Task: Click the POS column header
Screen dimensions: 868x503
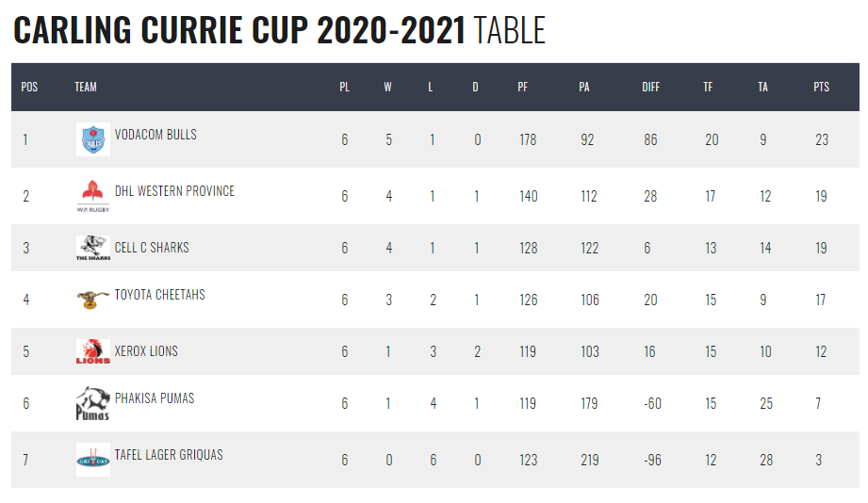Action: 29,87
